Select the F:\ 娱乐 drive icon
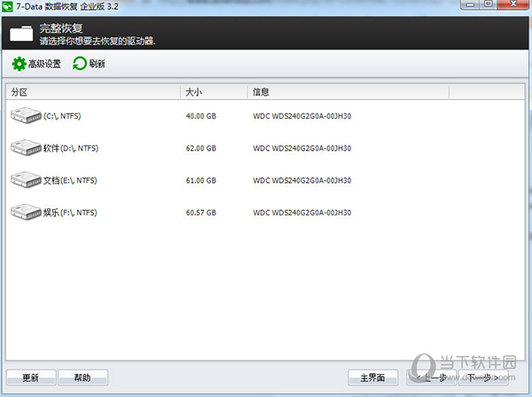The height and width of the screenshot is (397, 532). pos(26,212)
